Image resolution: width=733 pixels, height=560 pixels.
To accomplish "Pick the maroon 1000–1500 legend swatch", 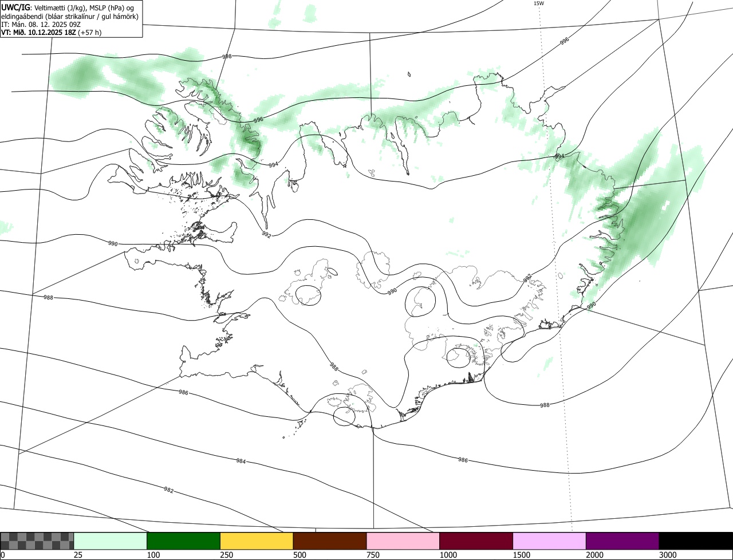I will pos(476,541).
